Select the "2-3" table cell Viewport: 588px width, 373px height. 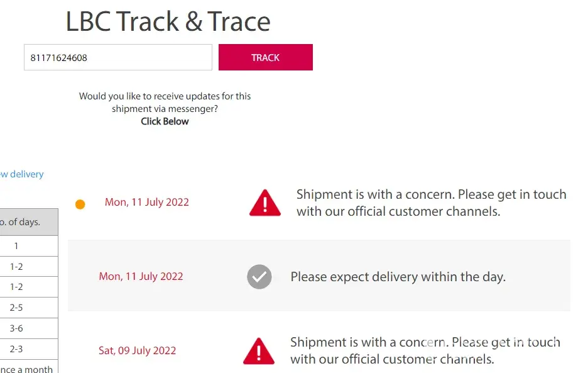click(x=16, y=349)
